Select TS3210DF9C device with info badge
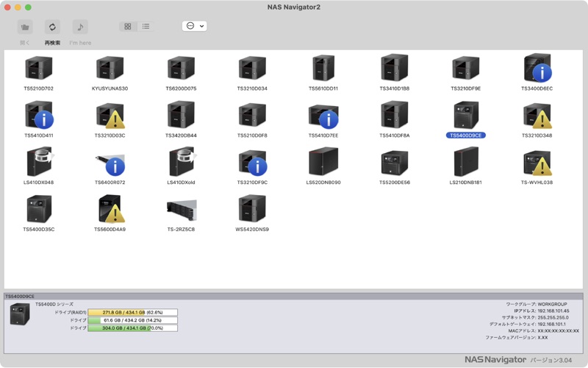 (252, 163)
